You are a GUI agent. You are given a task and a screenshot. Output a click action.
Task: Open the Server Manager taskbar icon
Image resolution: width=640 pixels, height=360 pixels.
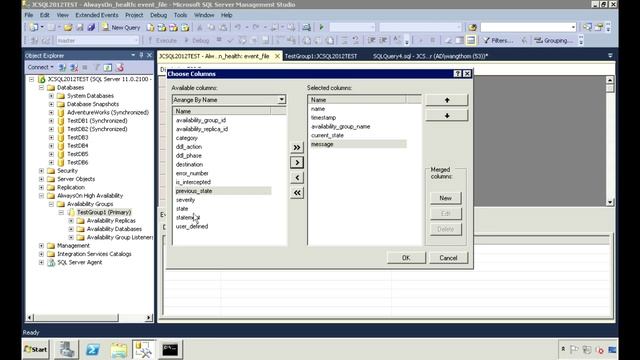click(x=66, y=350)
